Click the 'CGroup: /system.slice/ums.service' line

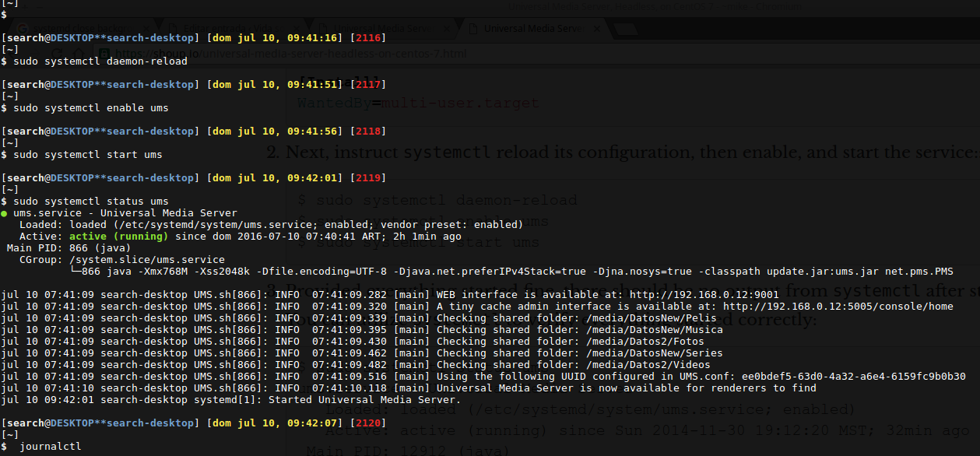pos(122,259)
